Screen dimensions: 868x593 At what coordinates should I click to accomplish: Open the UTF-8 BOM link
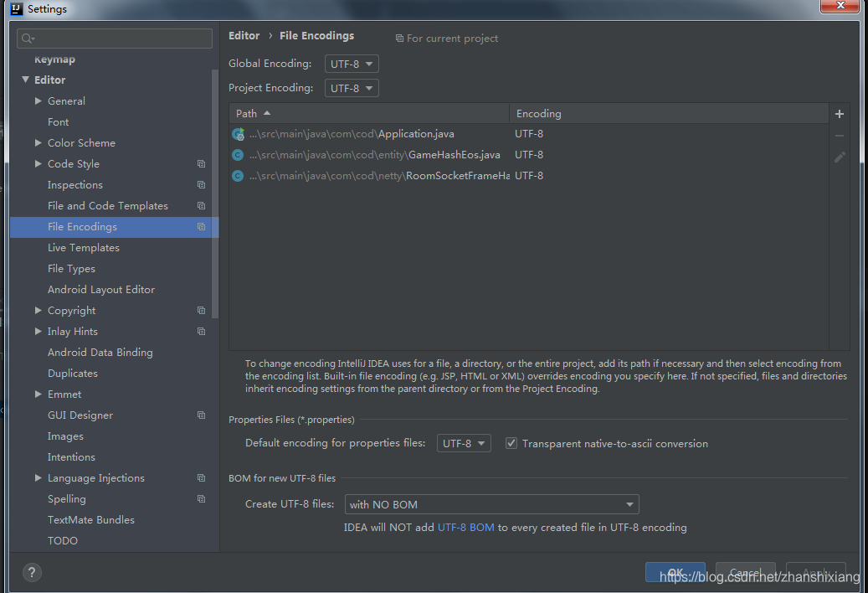(x=466, y=528)
